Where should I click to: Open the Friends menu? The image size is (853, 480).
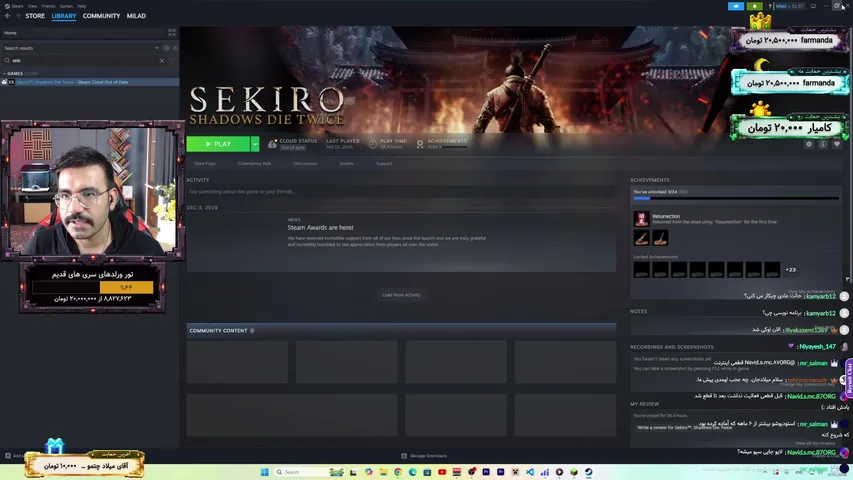click(48, 6)
